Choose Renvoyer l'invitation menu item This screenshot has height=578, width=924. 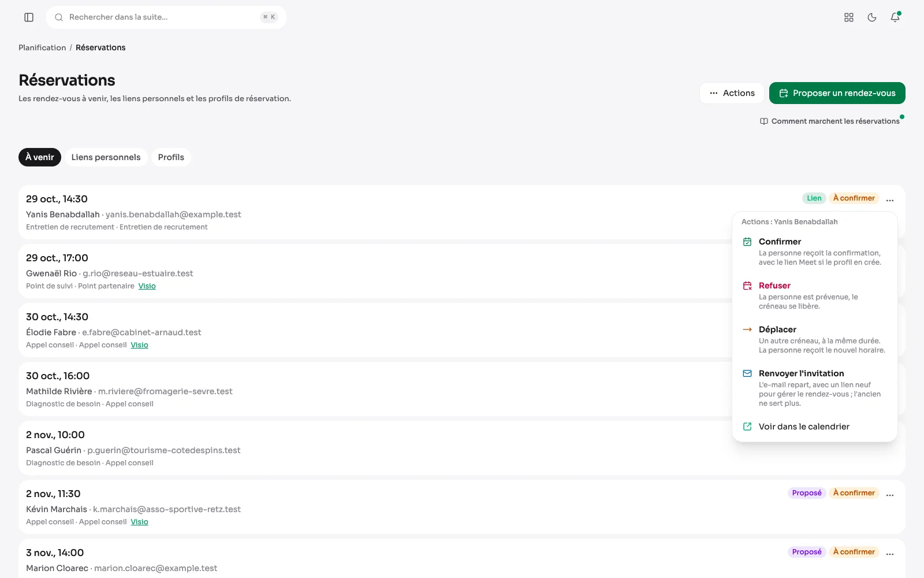(x=815, y=388)
